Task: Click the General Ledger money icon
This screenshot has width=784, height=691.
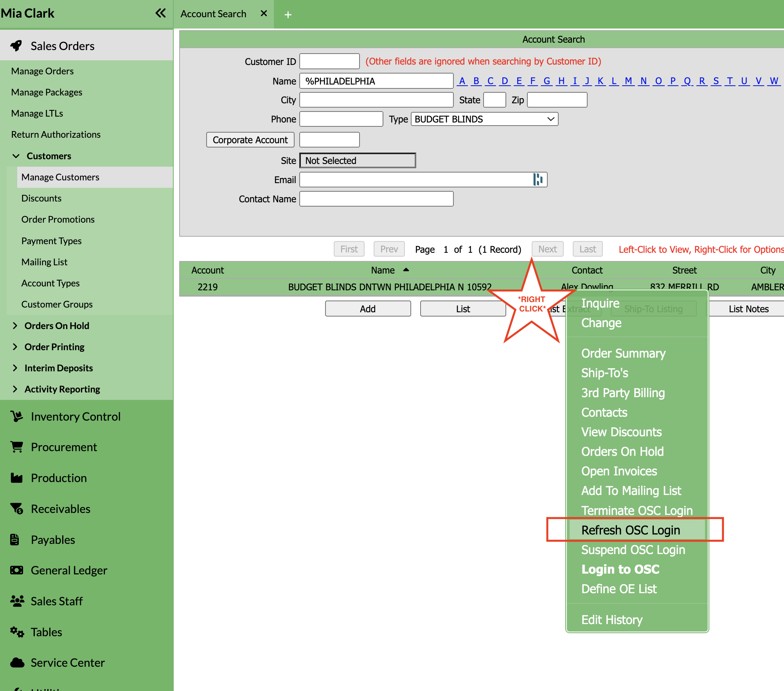Action: pos(16,570)
